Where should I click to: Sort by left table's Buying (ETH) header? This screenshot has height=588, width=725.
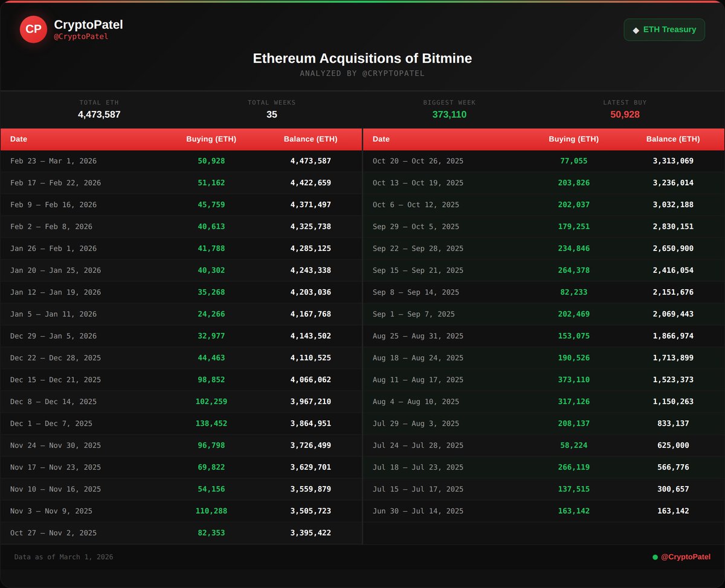tap(211, 139)
